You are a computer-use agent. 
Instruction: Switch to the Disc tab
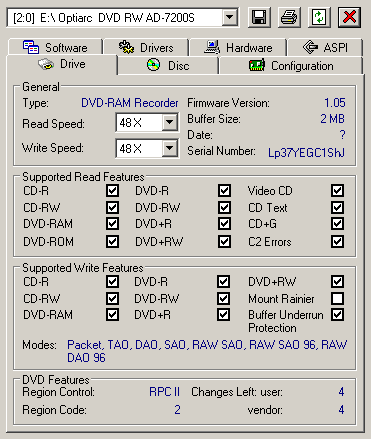point(168,65)
